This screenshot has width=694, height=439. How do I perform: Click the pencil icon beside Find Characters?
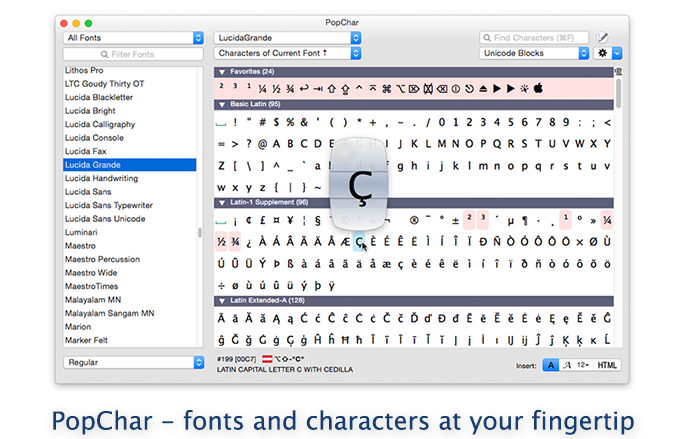click(603, 38)
